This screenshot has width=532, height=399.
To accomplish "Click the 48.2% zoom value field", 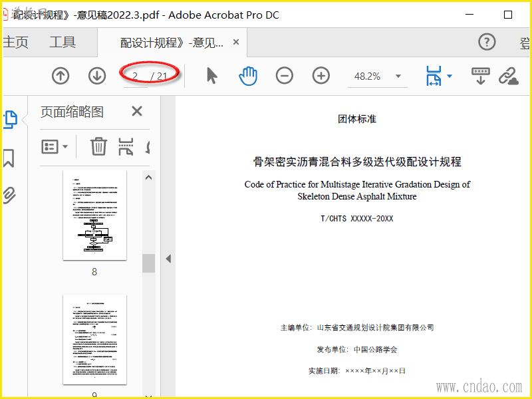I will (x=368, y=76).
